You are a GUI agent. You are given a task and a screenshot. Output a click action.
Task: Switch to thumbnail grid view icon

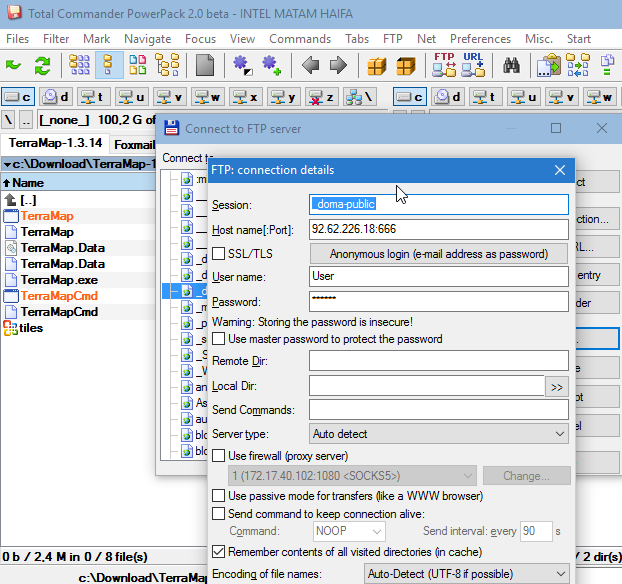point(79,65)
